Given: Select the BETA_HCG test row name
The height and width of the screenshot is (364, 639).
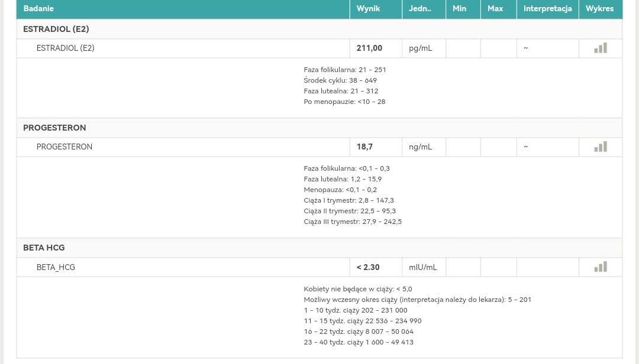Looking at the screenshot, I should pos(56,267).
